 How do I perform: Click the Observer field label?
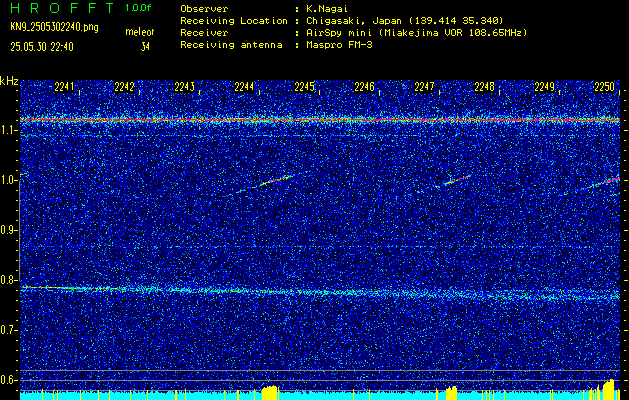click(204, 8)
